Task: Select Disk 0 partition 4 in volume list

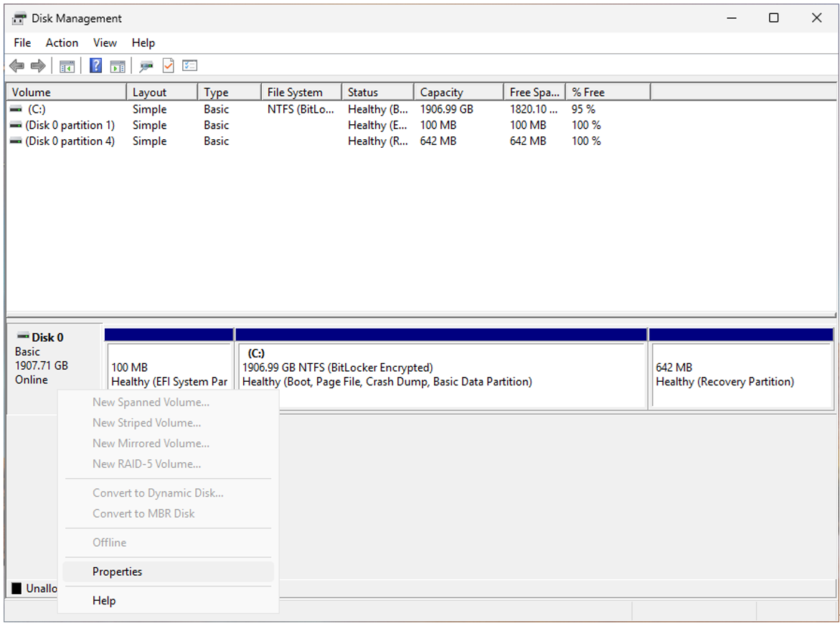Action: [70, 141]
